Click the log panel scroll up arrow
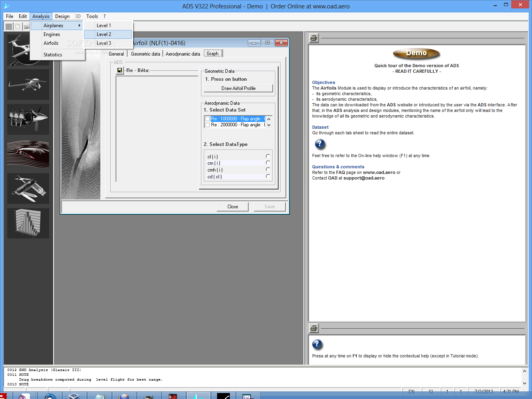This screenshot has width=532, height=399. click(x=525, y=371)
